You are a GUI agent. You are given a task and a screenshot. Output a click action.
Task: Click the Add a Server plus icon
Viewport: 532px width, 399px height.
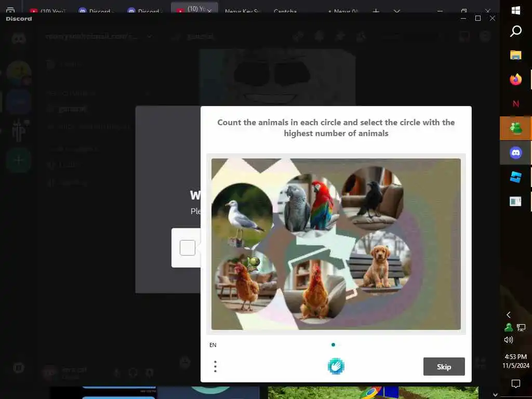pos(19,160)
